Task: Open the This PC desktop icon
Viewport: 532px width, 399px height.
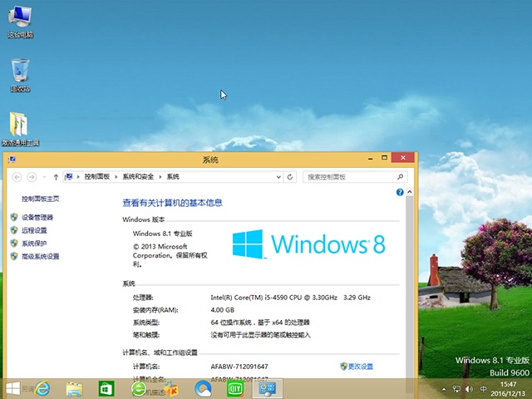Action: coord(20,22)
